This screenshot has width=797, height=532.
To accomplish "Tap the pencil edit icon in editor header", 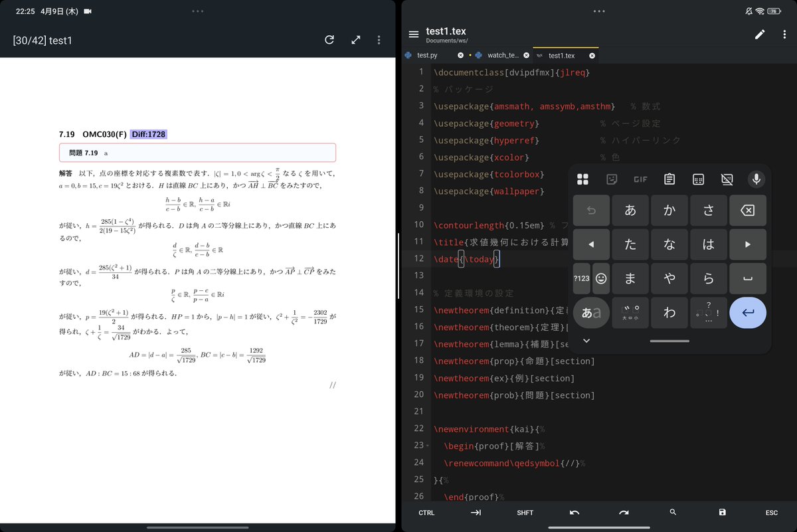I will 760,35.
